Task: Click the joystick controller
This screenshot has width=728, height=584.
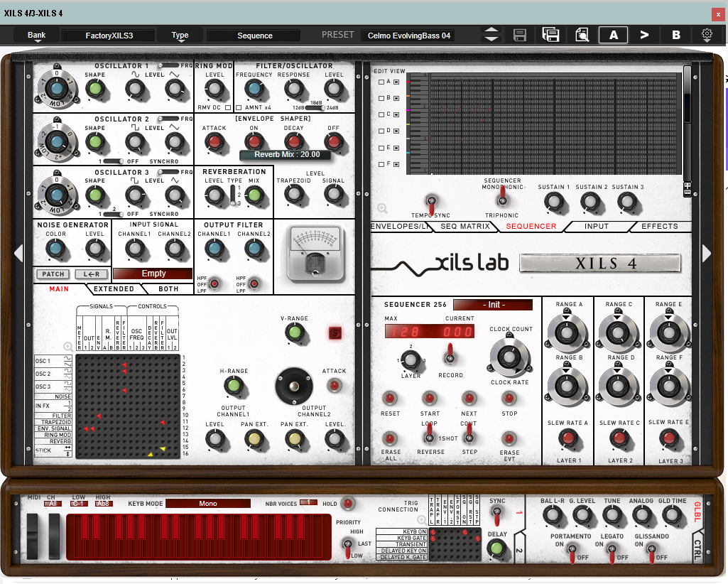Action: point(294,386)
